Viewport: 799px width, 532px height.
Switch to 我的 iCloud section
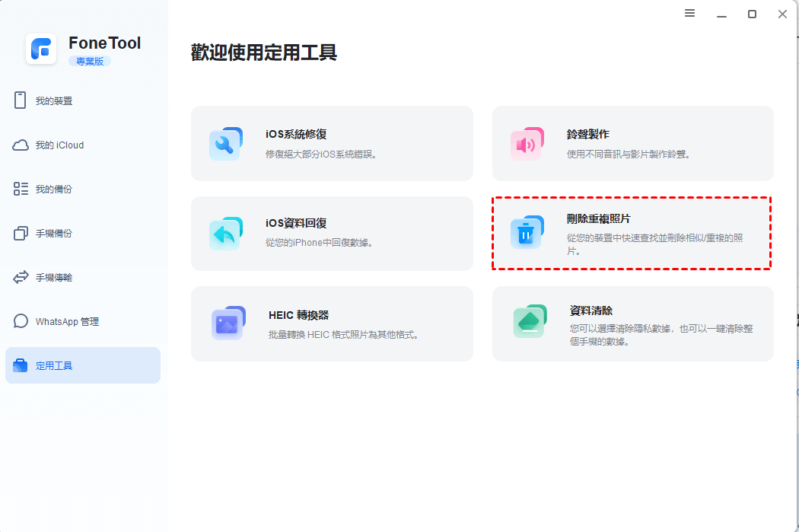[59, 145]
